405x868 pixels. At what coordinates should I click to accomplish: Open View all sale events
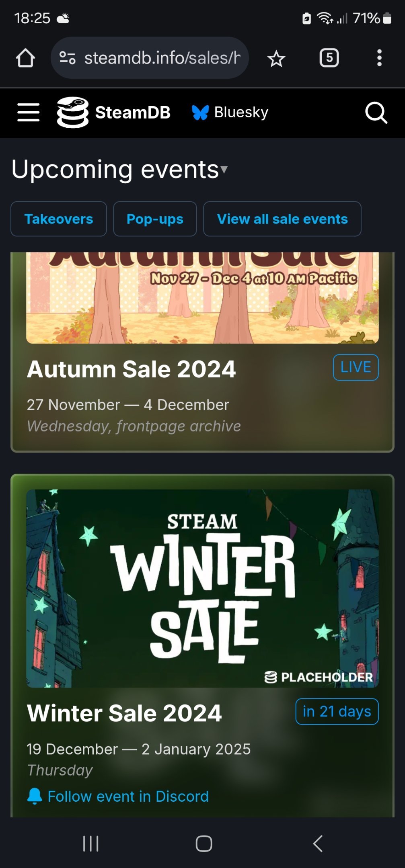pos(282,219)
